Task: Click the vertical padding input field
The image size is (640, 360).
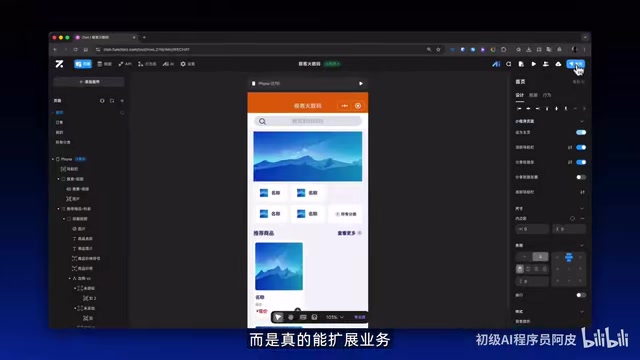Action: (569, 229)
